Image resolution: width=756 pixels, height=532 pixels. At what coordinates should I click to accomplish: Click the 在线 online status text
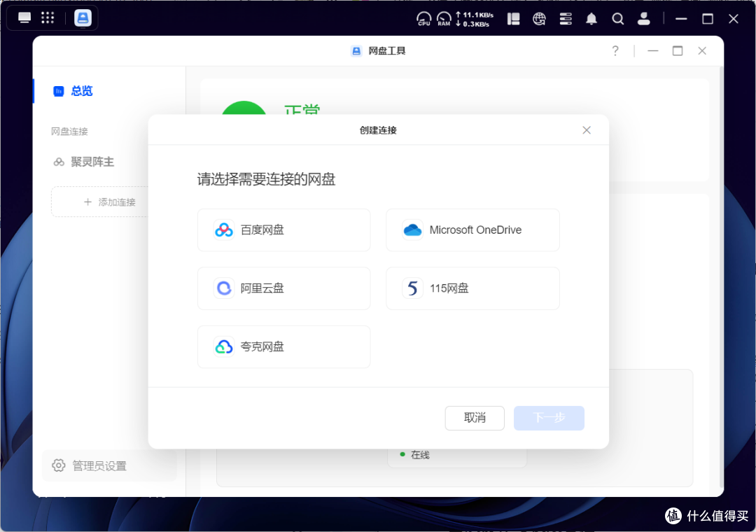[420, 455]
